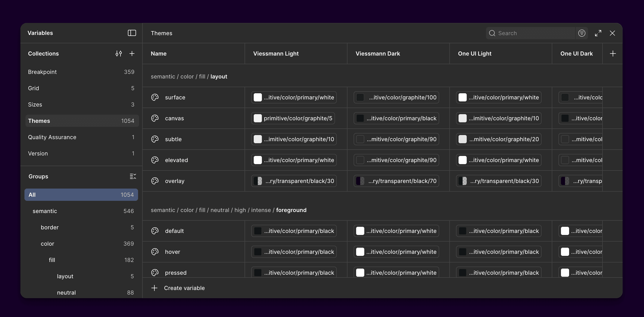Open collection settings sliders icon
This screenshot has height=317, width=644.
118,54
